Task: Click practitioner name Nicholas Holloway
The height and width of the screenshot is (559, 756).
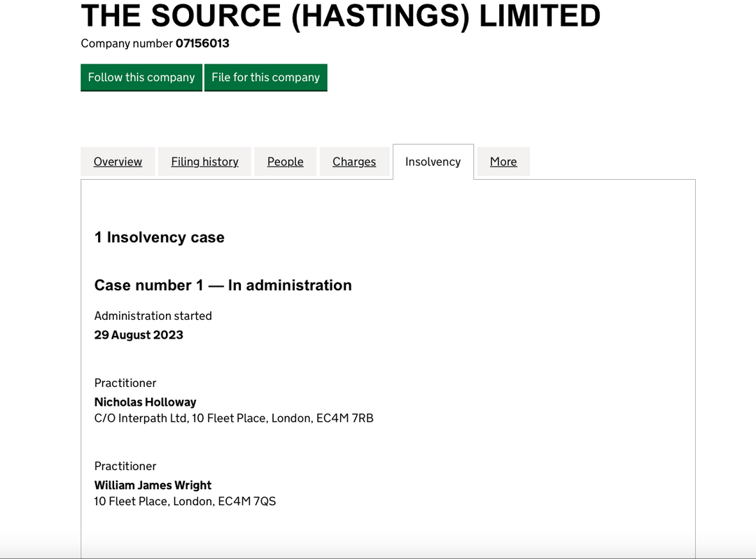Action: (x=145, y=402)
